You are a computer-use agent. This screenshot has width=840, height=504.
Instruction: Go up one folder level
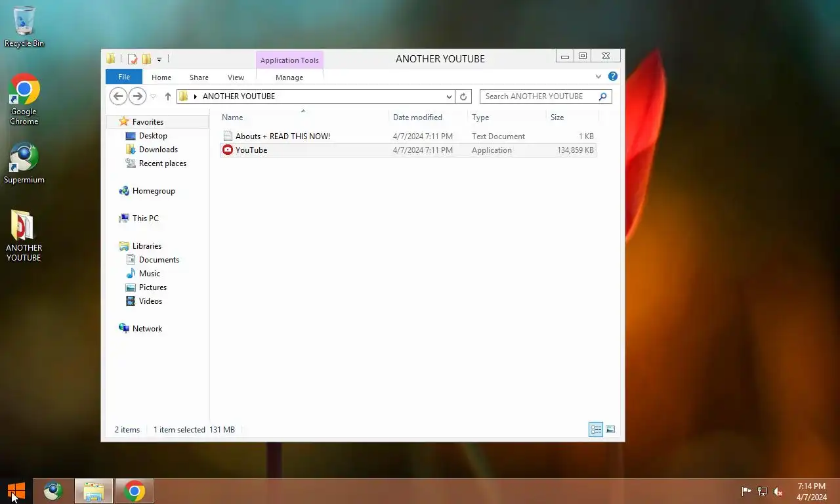click(168, 96)
